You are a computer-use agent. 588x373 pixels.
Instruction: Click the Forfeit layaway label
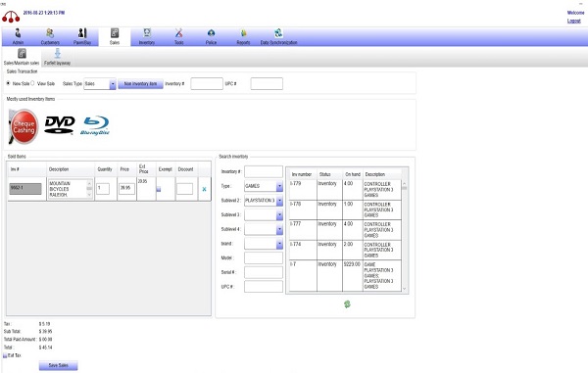click(58, 63)
